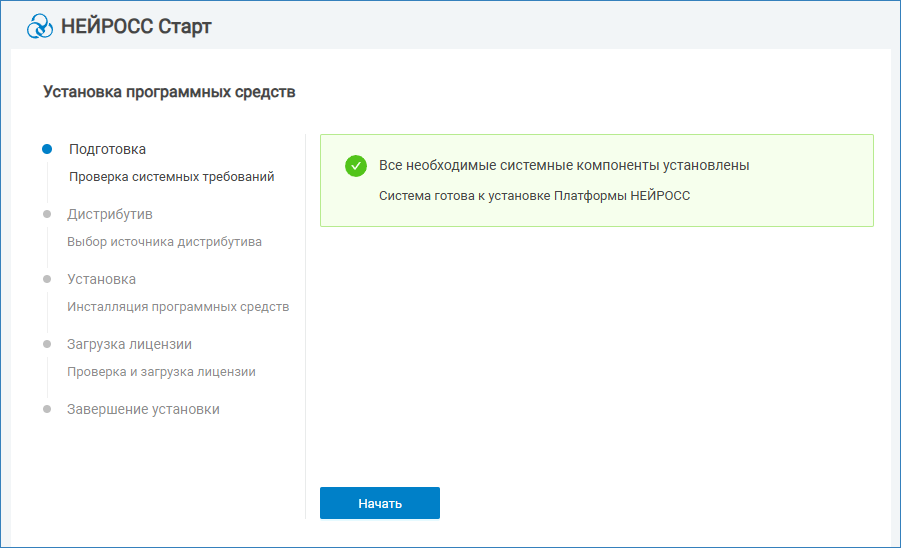The height and width of the screenshot is (548, 901).
Task: Click the blue Подготовка step dot
Action: 47,149
